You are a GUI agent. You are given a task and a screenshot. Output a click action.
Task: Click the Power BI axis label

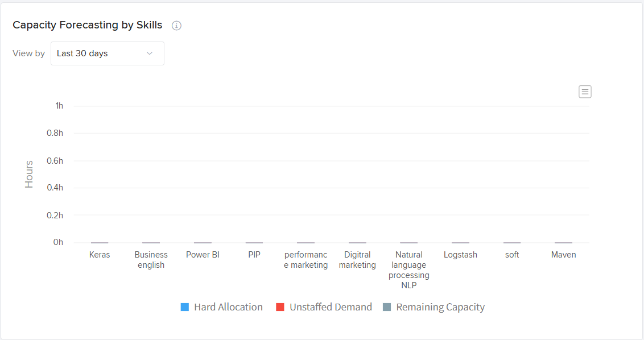203,255
